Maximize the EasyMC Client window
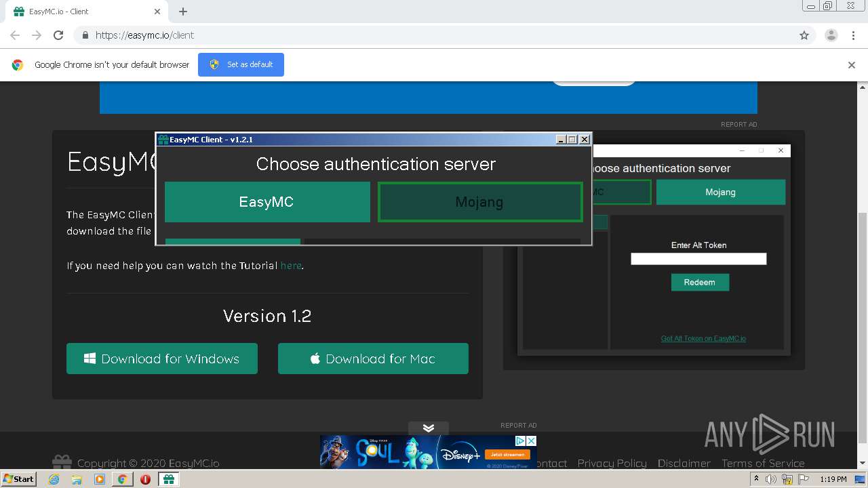 click(x=572, y=140)
